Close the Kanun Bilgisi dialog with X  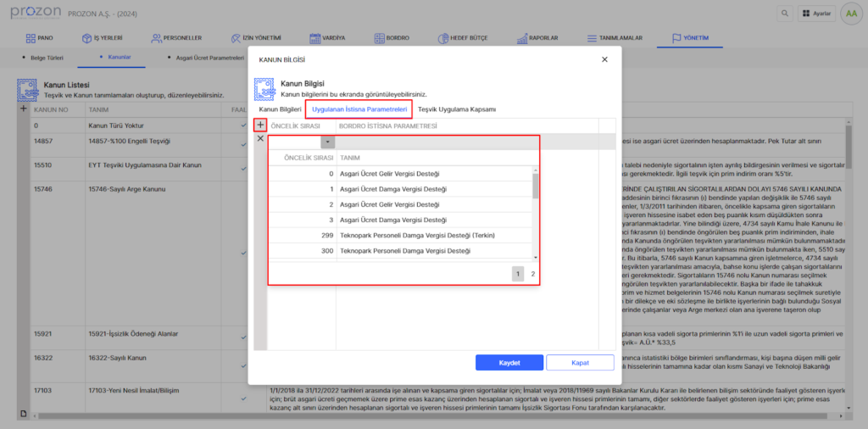[x=604, y=59]
